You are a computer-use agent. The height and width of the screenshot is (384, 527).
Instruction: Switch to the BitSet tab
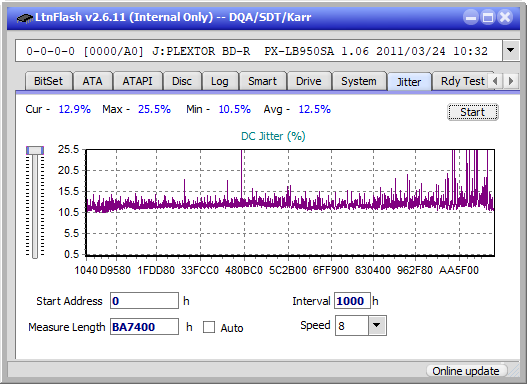coord(48,81)
